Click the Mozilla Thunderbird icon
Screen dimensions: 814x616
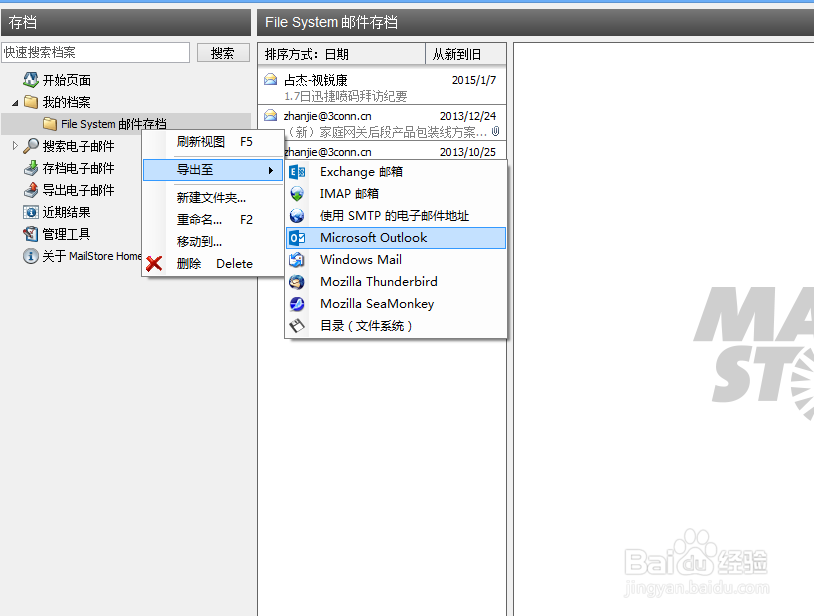297,282
